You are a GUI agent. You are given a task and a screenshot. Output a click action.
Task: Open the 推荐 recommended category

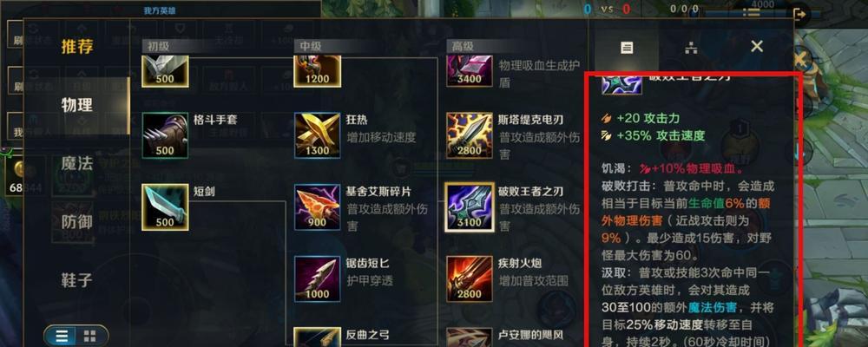[x=77, y=47]
